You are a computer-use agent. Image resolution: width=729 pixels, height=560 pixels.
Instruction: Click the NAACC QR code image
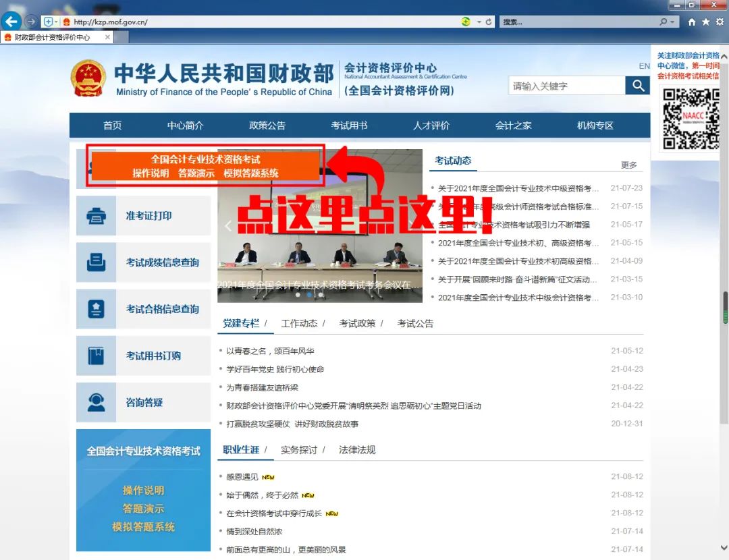pyautogui.click(x=691, y=119)
